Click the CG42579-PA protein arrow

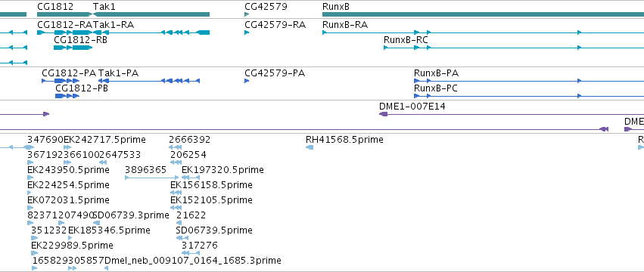247,81
